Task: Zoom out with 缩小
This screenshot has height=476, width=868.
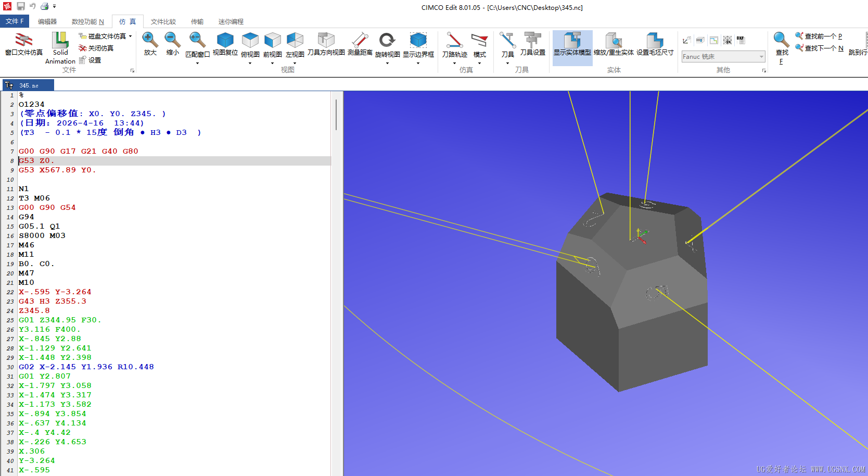Action: pyautogui.click(x=172, y=44)
